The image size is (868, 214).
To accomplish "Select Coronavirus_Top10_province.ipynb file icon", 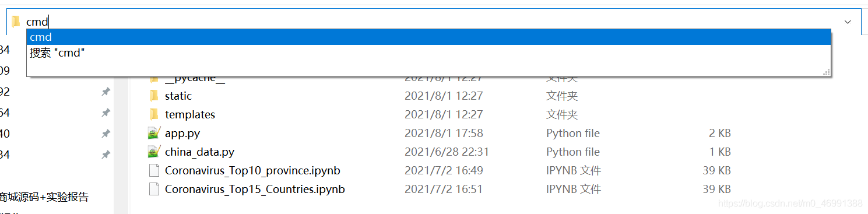I will point(154,170).
